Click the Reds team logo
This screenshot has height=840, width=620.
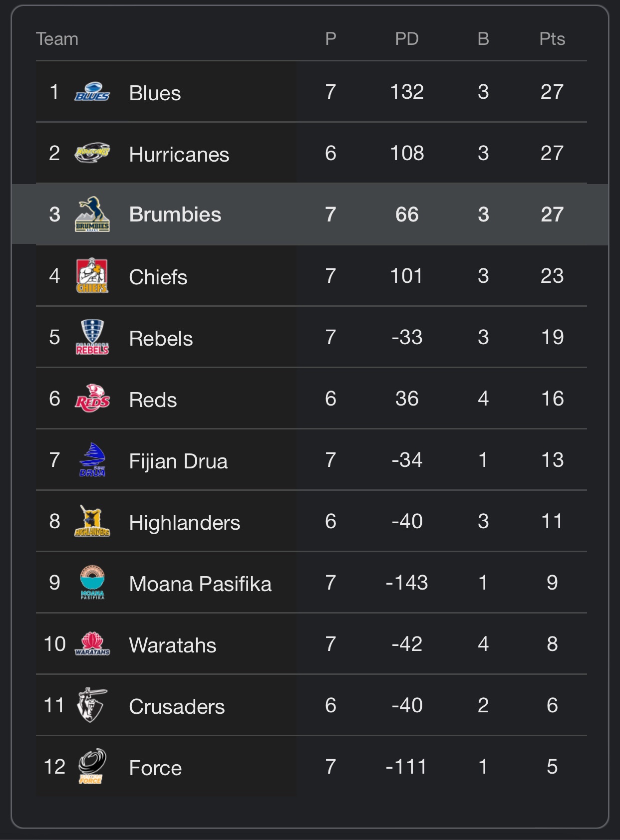coord(92,399)
